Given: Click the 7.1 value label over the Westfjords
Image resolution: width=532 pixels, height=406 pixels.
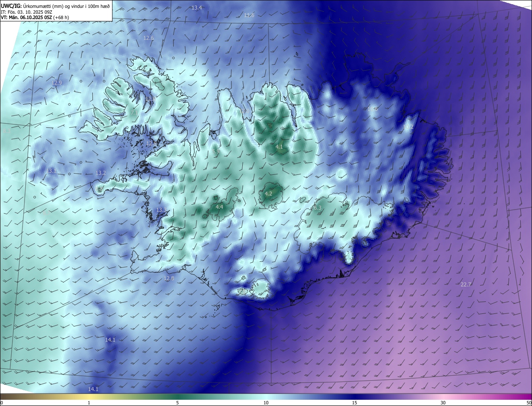Looking at the screenshot, I should (x=134, y=113).
